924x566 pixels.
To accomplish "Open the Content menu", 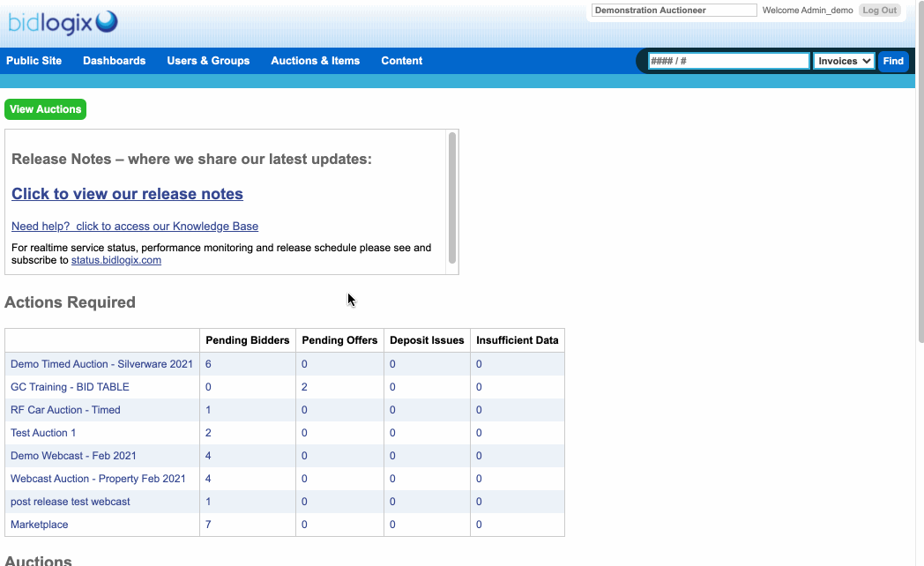I will (402, 61).
